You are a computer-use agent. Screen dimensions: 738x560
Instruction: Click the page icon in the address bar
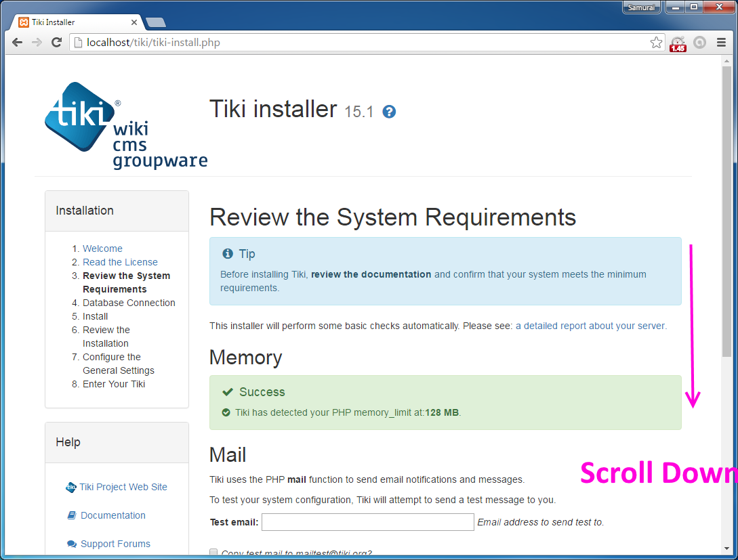79,42
